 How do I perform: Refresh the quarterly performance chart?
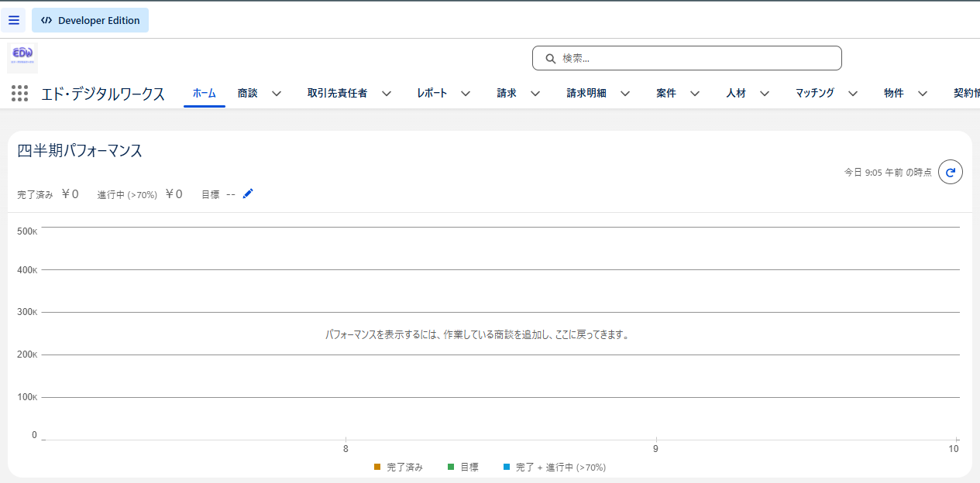click(x=951, y=172)
